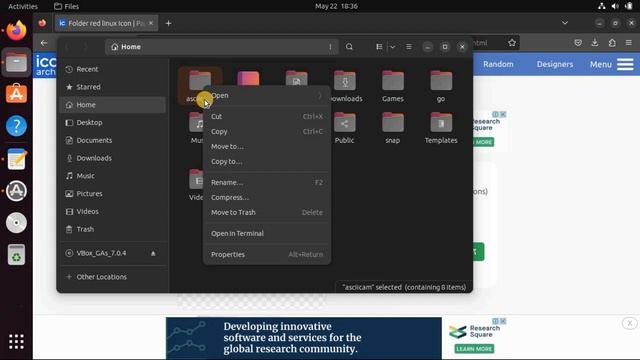
Task: Click the Files search icon
Action: (349, 47)
